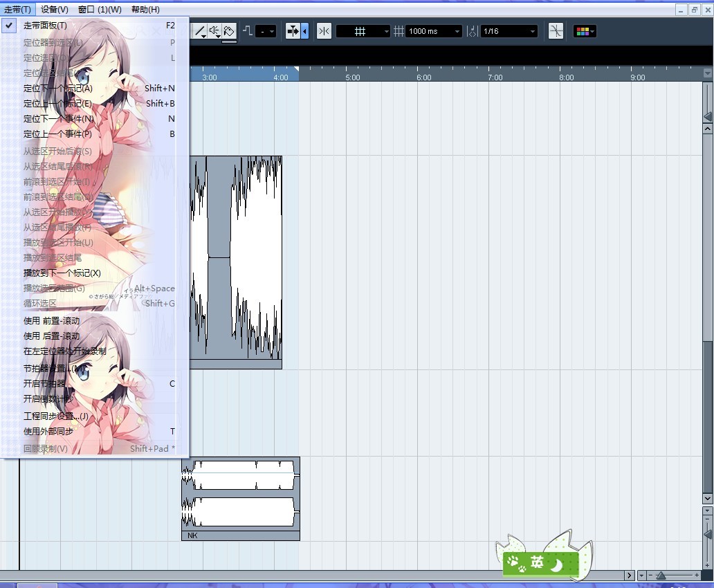Open 节拍器设置 dialog entry
The image size is (714, 588).
95,369
